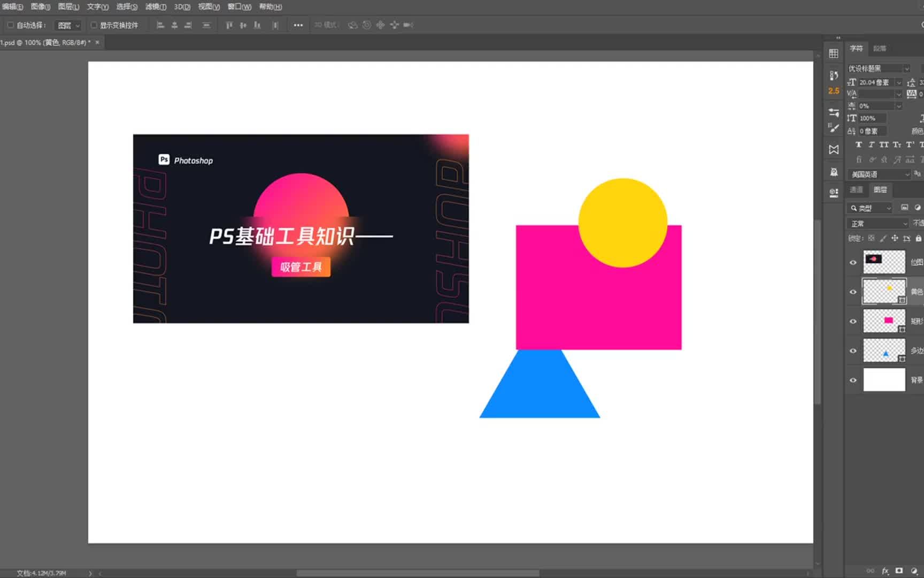Click the align horizontal centers icon
924x578 pixels.
pos(174,25)
